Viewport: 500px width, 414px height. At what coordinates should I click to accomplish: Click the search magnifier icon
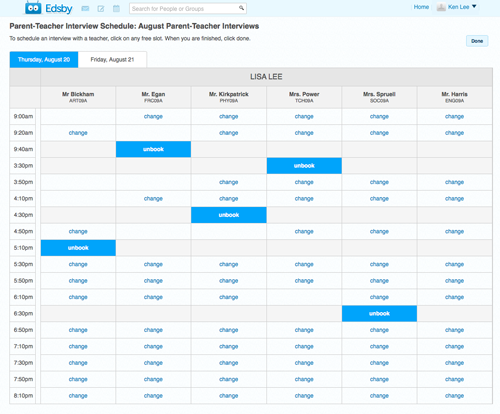tap(241, 8)
